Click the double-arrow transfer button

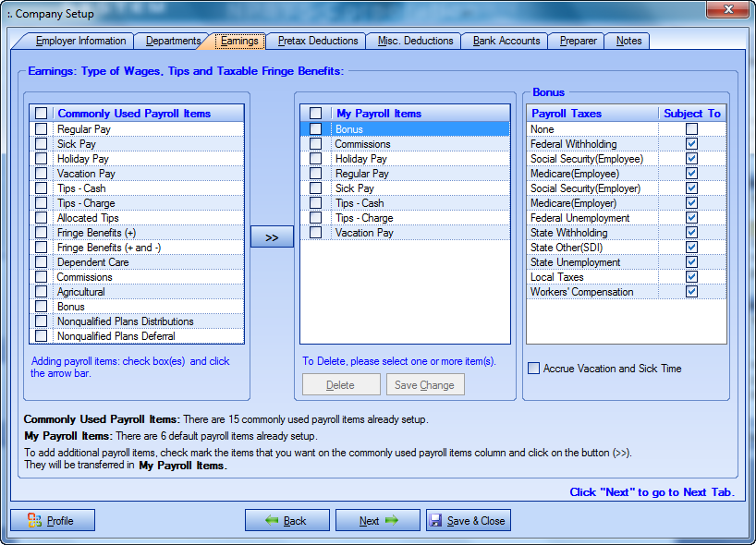click(272, 237)
